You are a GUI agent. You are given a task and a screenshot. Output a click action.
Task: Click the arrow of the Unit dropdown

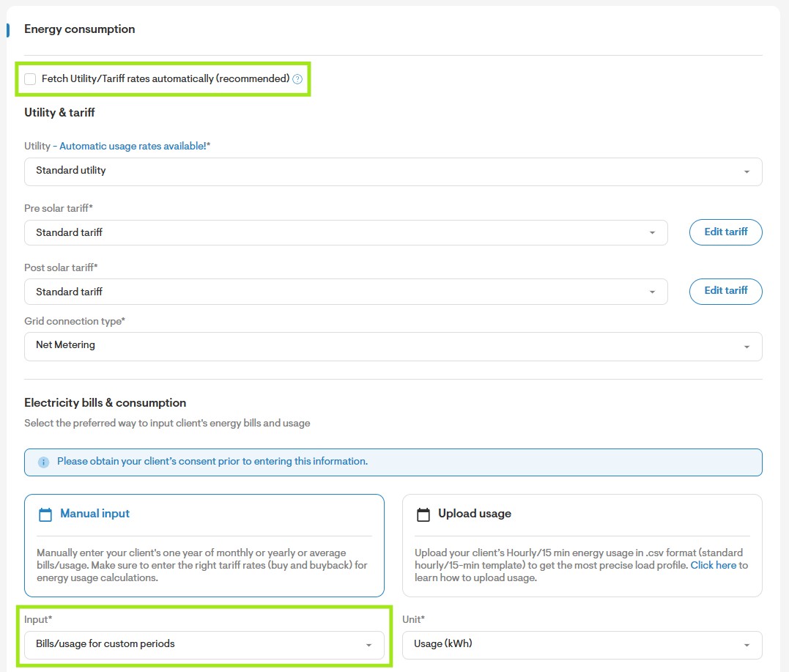point(747,646)
